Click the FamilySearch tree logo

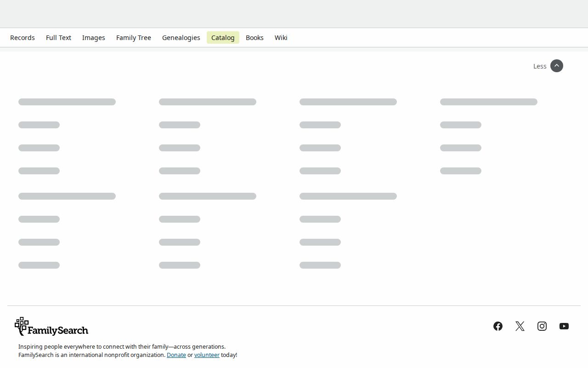[x=51, y=327]
